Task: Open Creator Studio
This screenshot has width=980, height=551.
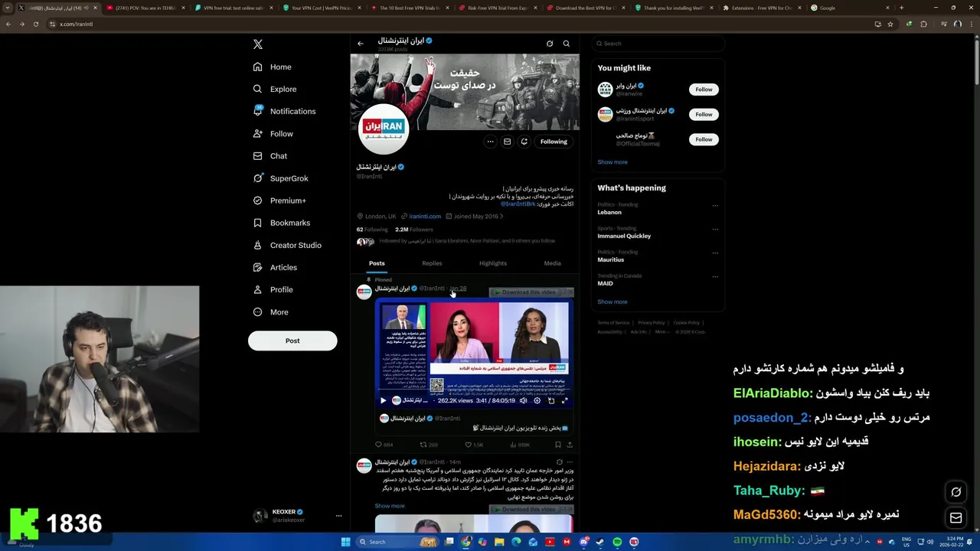Action: (x=287, y=245)
